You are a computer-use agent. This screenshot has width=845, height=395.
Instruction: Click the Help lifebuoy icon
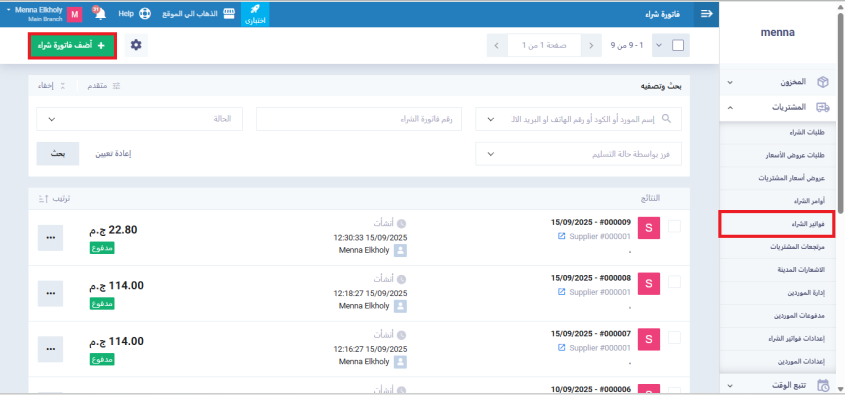coord(144,14)
